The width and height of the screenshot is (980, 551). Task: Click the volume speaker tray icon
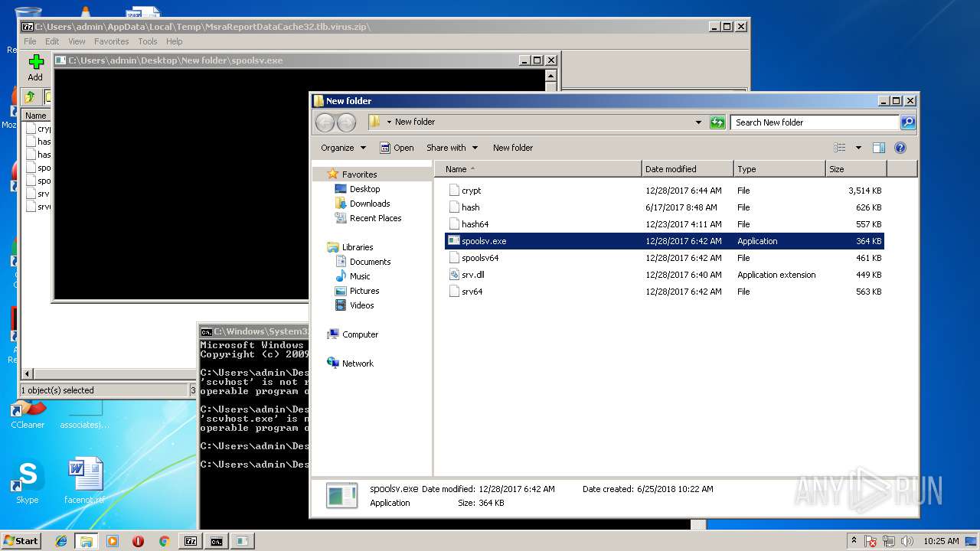click(907, 541)
